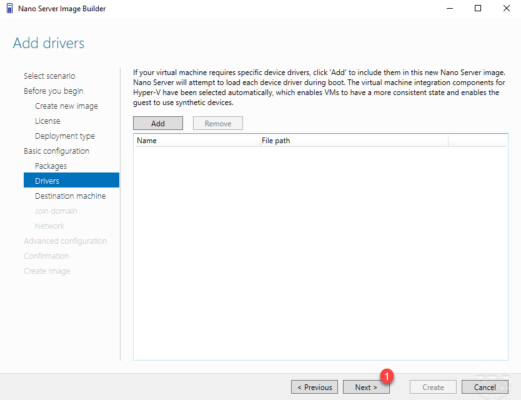The height and width of the screenshot is (400, 521).
Task: Proceed with the Next button
Action: [366, 387]
